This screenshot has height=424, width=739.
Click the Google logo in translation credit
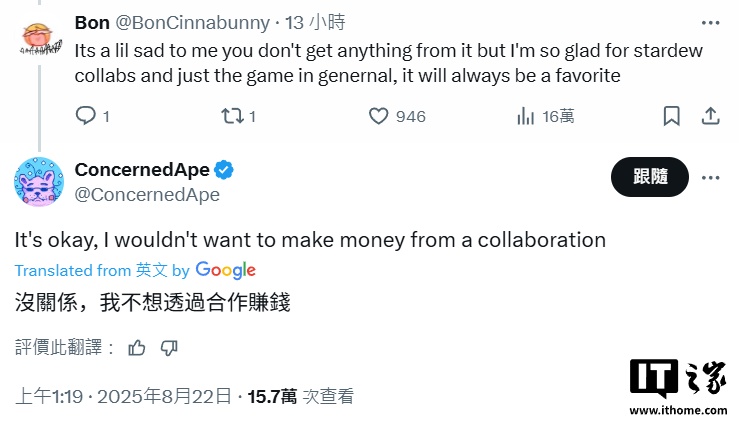[226, 270]
